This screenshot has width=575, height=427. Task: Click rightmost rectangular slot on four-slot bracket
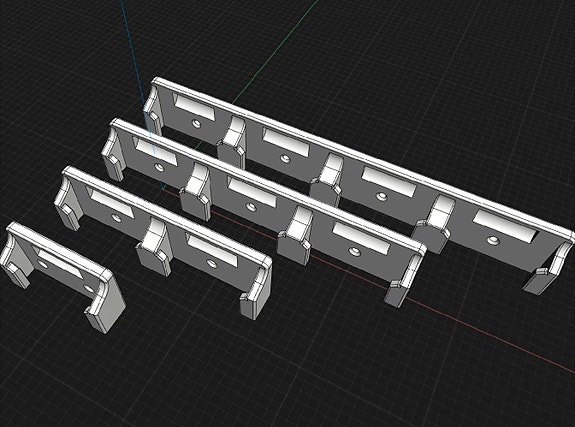[x=504, y=226]
